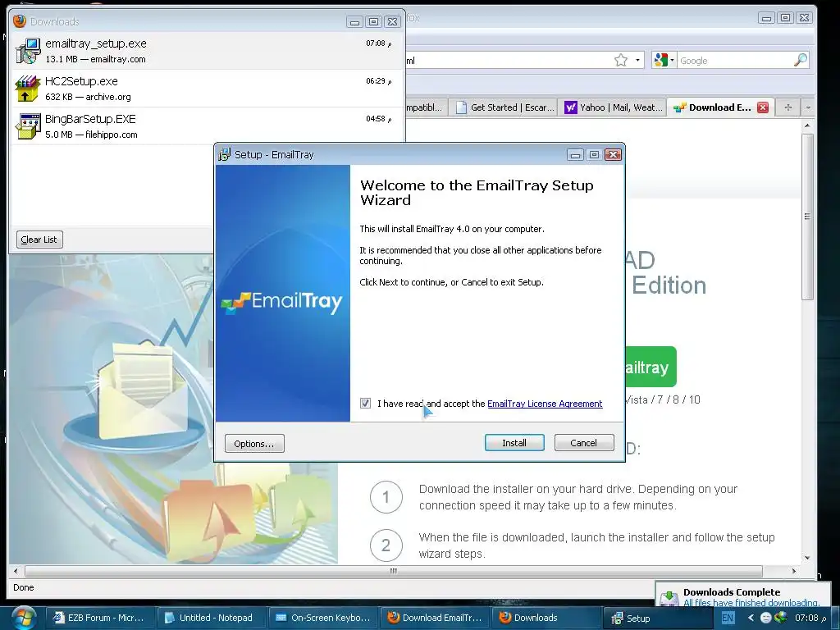Image resolution: width=840 pixels, height=630 pixels.
Task: Click the page scroll up arrow
Action: 808,126
